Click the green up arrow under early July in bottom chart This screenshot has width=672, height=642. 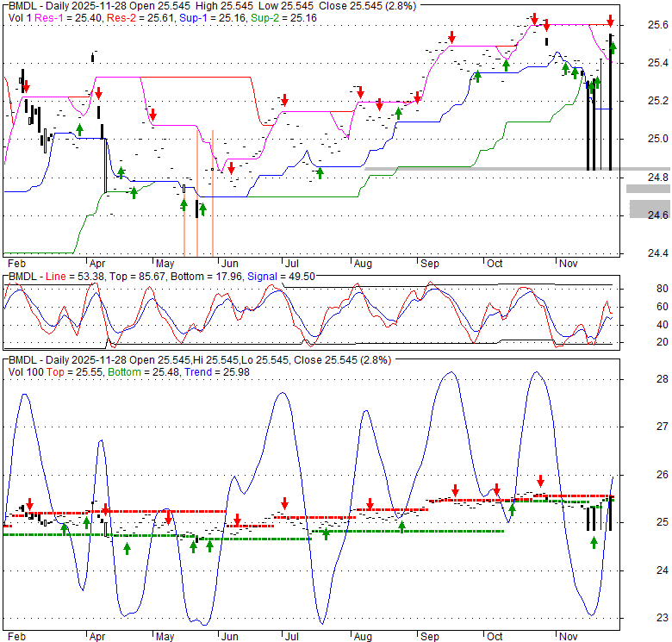pyautogui.click(x=326, y=533)
